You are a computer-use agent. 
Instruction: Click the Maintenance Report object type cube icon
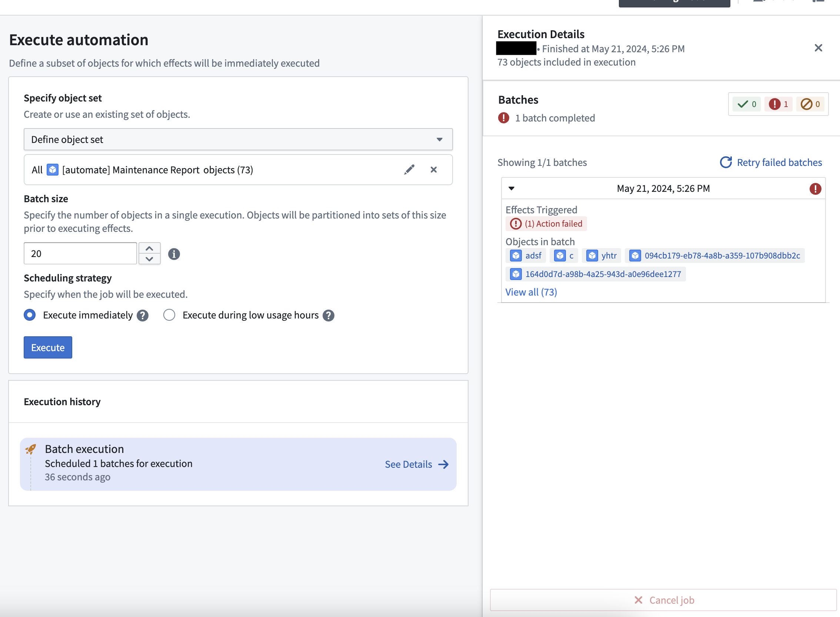click(x=52, y=170)
